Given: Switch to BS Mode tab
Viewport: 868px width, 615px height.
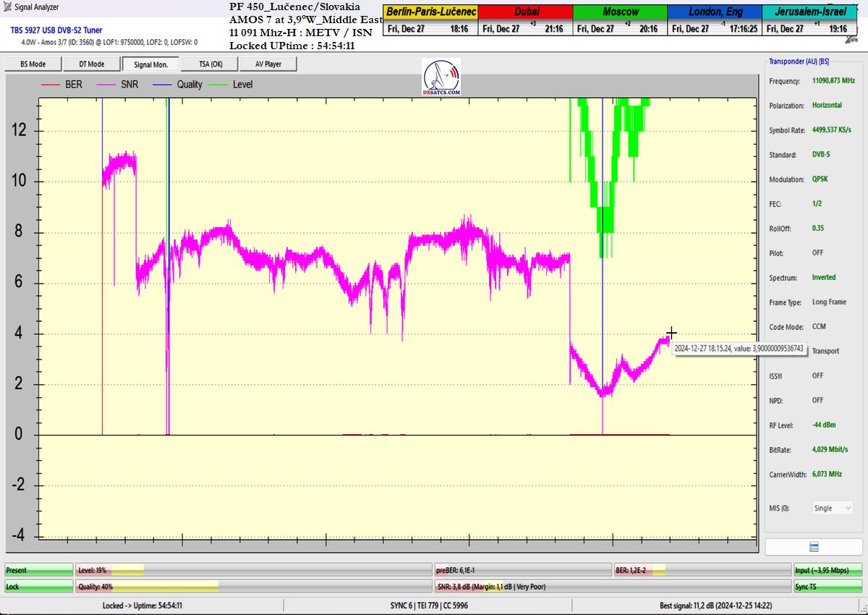Looking at the screenshot, I should (31, 64).
